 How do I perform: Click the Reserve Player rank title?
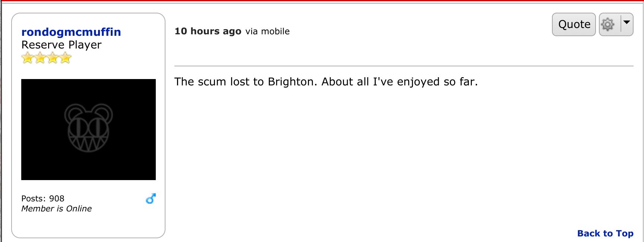pyautogui.click(x=61, y=45)
